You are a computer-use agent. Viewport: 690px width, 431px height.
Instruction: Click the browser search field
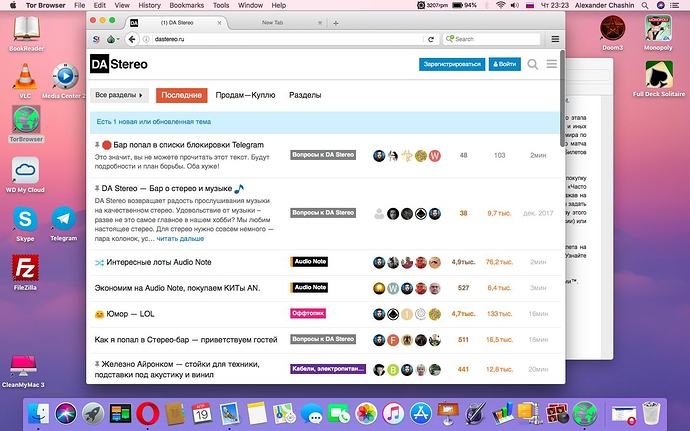point(494,39)
